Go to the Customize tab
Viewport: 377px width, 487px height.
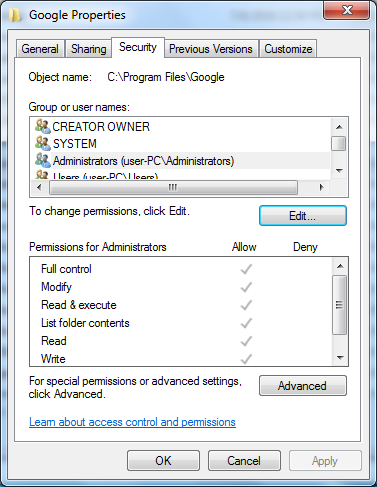coord(288,49)
